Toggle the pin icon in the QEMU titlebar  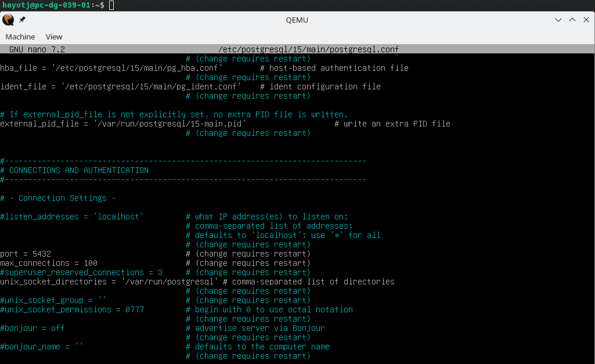(x=22, y=19)
